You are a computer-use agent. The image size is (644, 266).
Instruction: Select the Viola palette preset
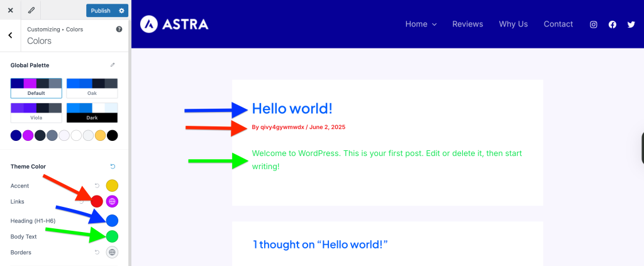tap(36, 113)
